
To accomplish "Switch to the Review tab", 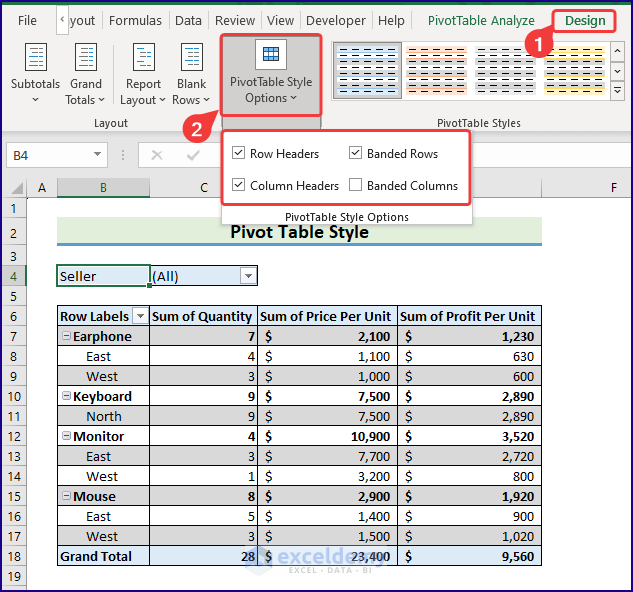I will tap(235, 21).
